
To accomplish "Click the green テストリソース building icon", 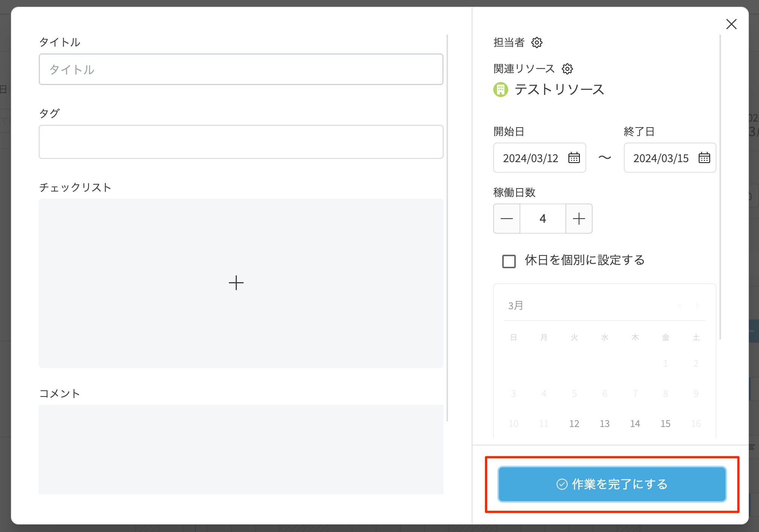I will coord(501,90).
